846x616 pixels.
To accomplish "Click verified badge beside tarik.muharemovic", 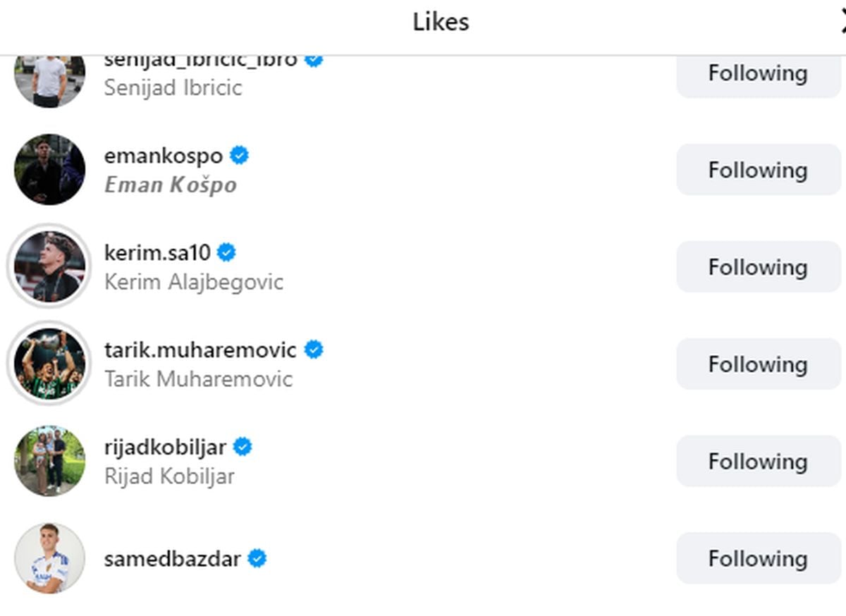I will coord(314,350).
